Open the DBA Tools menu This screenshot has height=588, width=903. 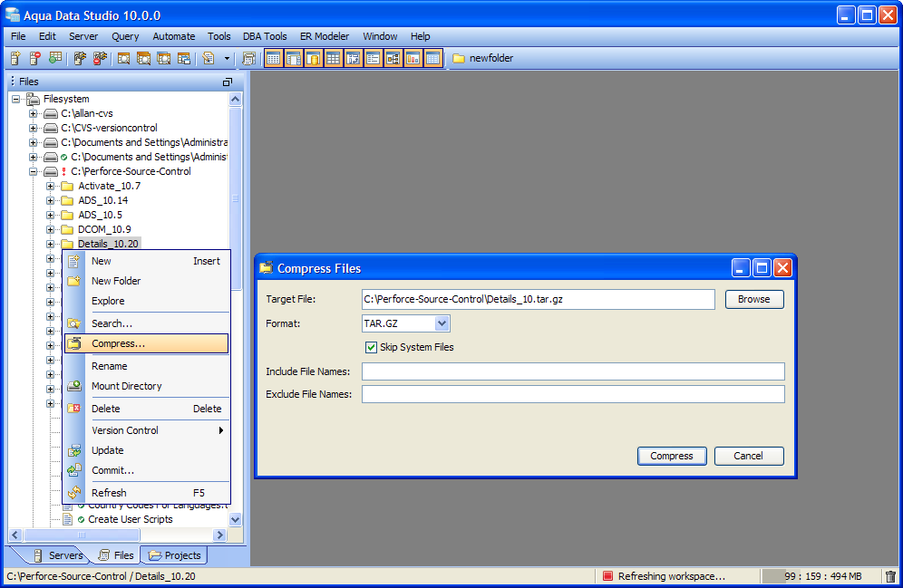coord(265,36)
